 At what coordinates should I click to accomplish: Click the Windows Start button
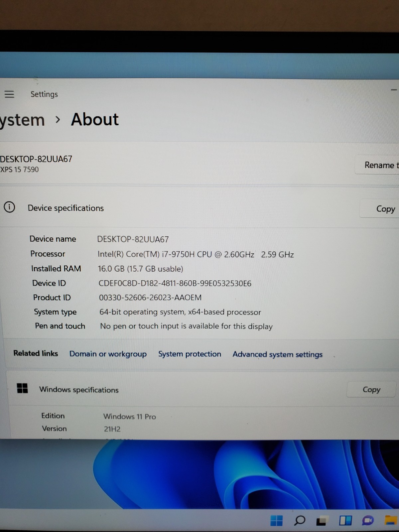276,520
